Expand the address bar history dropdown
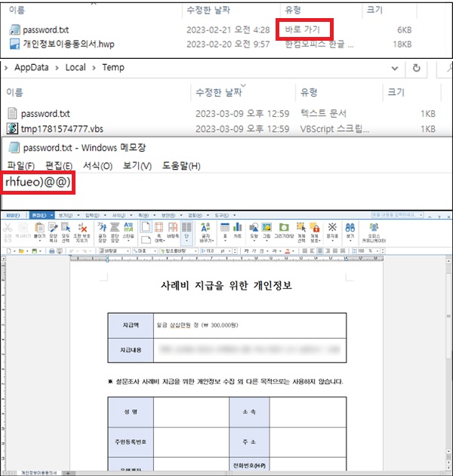453x476 pixels. [x=394, y=69]
